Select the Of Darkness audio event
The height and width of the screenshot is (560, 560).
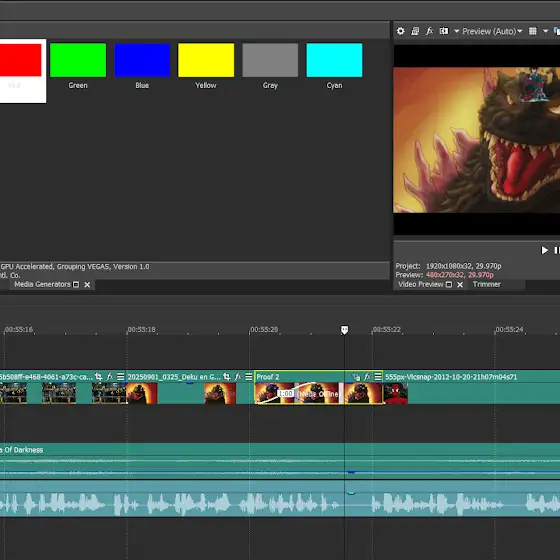point(280,461)
